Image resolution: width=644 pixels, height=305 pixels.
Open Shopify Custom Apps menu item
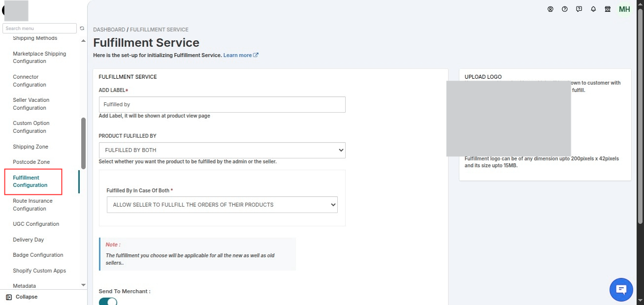39,271
